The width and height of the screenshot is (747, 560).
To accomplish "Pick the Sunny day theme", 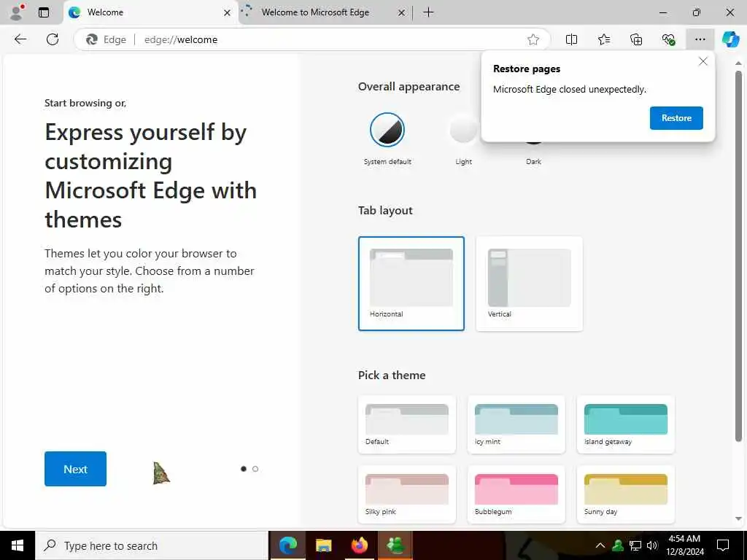I will [625, 494].
